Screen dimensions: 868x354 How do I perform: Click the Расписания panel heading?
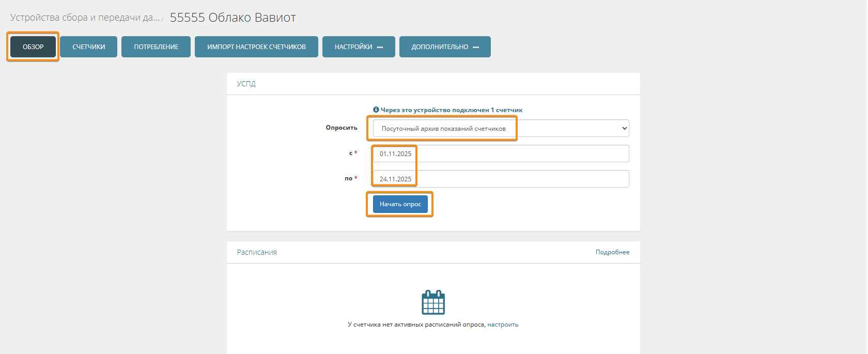click(257, 252)
